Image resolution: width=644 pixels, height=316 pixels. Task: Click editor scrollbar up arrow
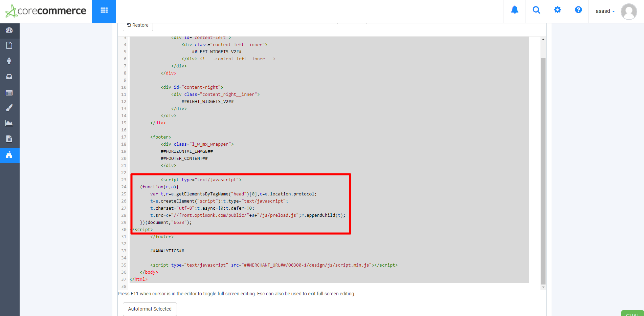coord(543,40)
